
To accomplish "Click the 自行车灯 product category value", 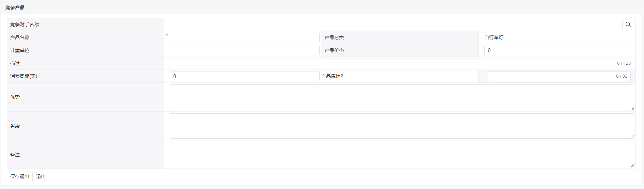I will point(494,37).
